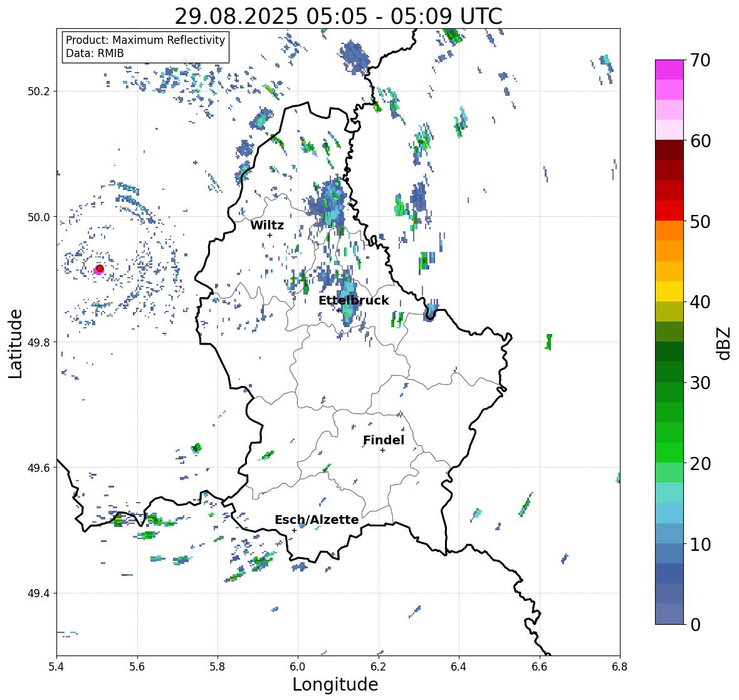Pick the orange colorbar swatch below 50
The width and height of the screenshot is (739, 700).
point(669,231)
